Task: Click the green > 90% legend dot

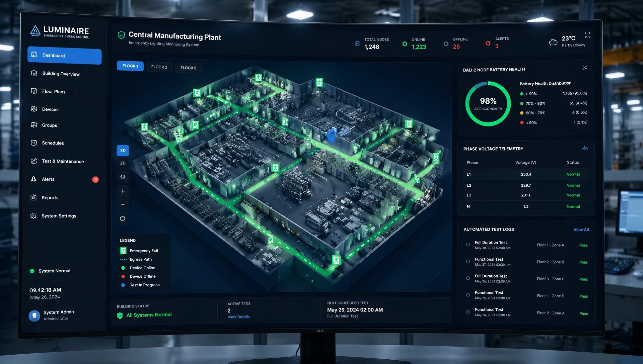Action: pyautogui.click(x=521, y=94)
